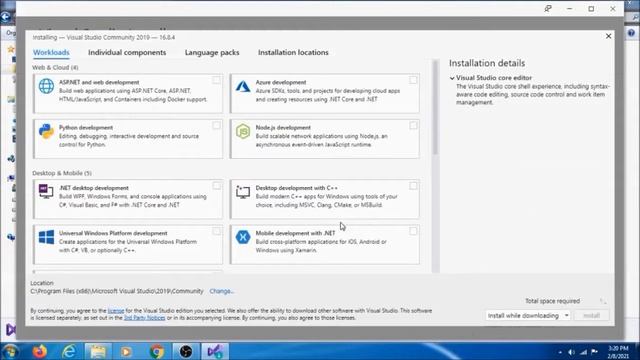Click the volume icon in system tray
The image size is (640, 360).
click(571, 352)
